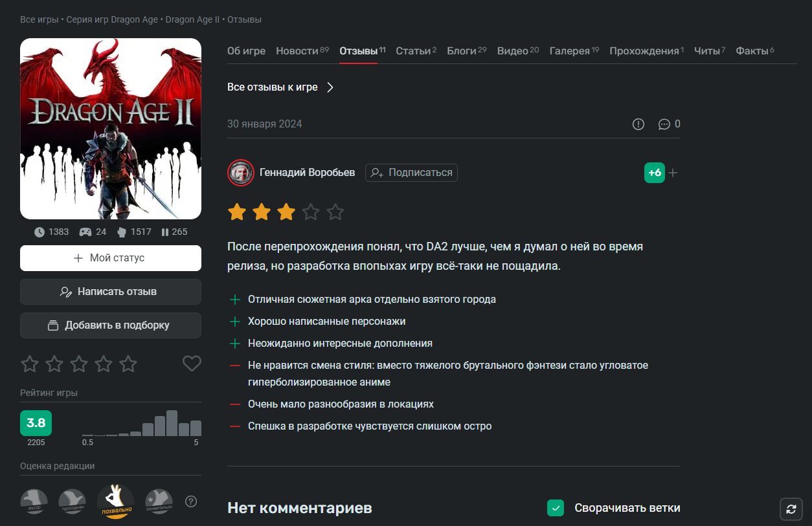Select the 'проходняк' editorial rating badge
Screen dimensions: 812x526
(73, 501)
